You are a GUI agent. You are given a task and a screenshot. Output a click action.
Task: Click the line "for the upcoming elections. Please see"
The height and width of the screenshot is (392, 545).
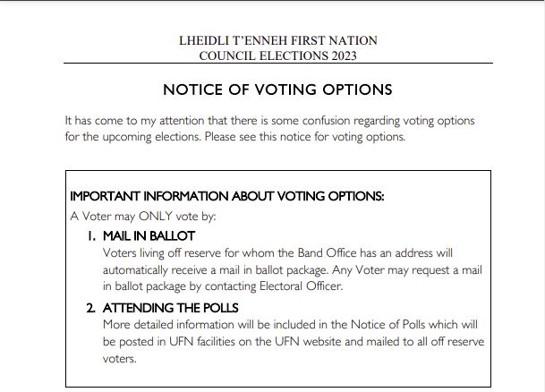pyautogui.click(x=235, y=137)
